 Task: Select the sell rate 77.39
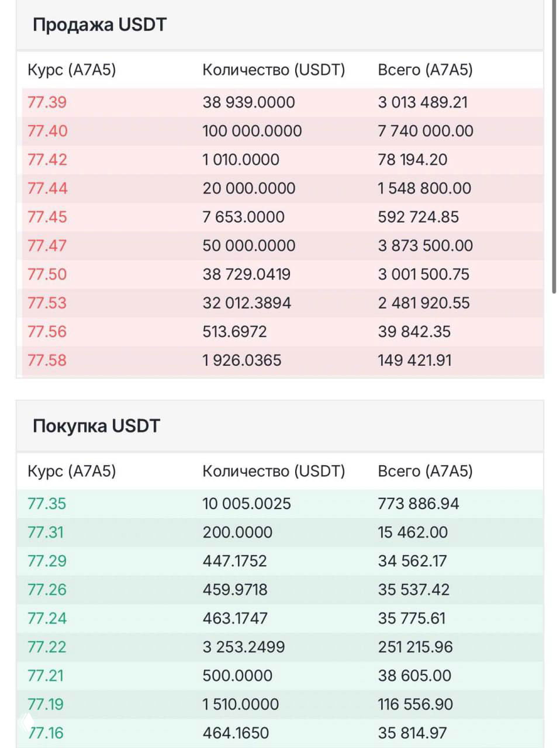tap(47, 102)
